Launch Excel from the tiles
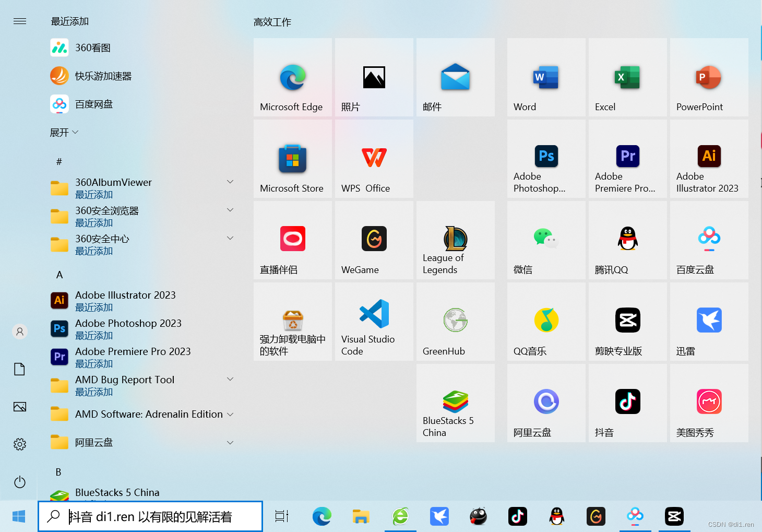This screenshot has height=532, width=762. pos(628,77)
